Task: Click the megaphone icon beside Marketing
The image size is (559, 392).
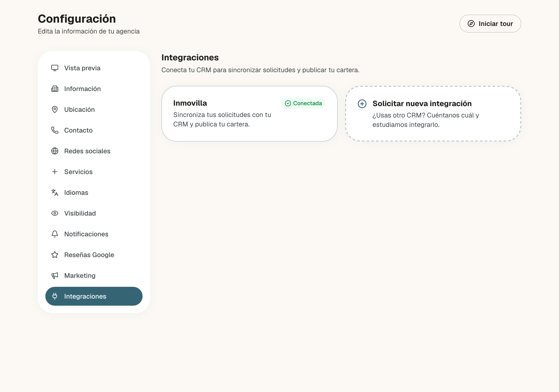Action: 55,275
